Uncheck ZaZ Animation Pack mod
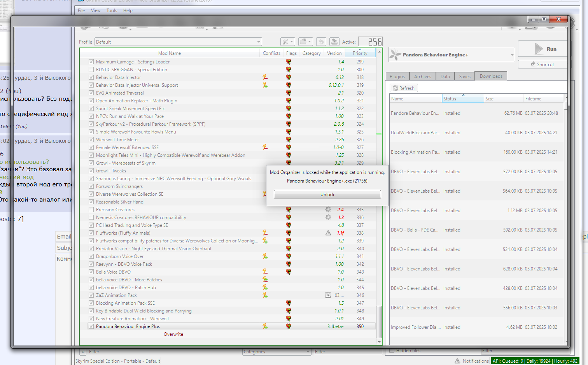588x365 pixels. [91, 295]
